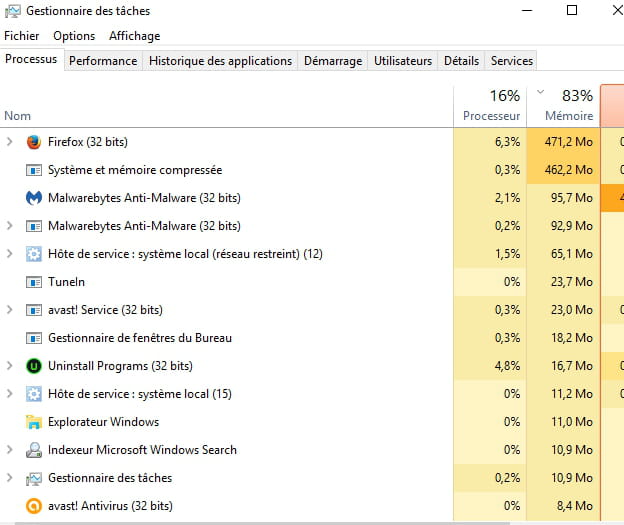Click the 6,3% processor value for Firefox
Image resolution: width=624 pixels, height=525 pixels.
coord(507,142)
